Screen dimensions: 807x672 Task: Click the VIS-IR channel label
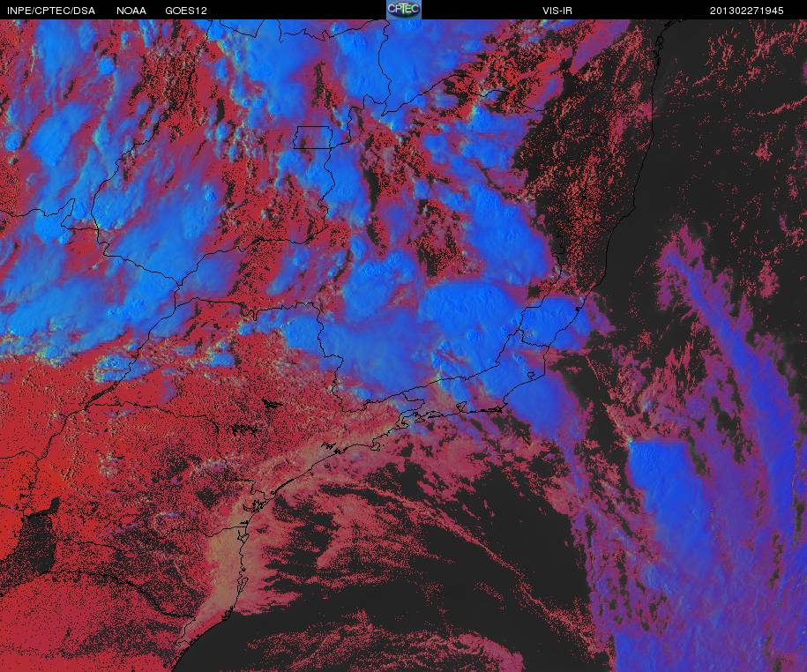click(557, 11)
